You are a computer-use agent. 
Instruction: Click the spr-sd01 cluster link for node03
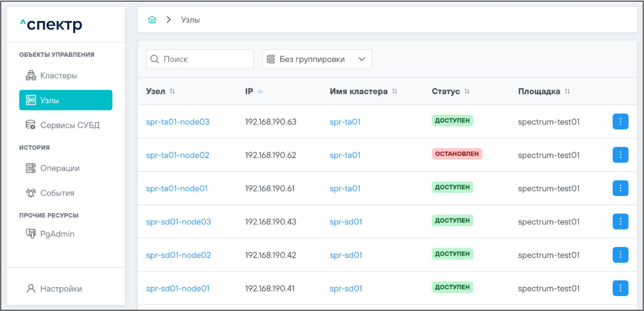pos(346,222)
